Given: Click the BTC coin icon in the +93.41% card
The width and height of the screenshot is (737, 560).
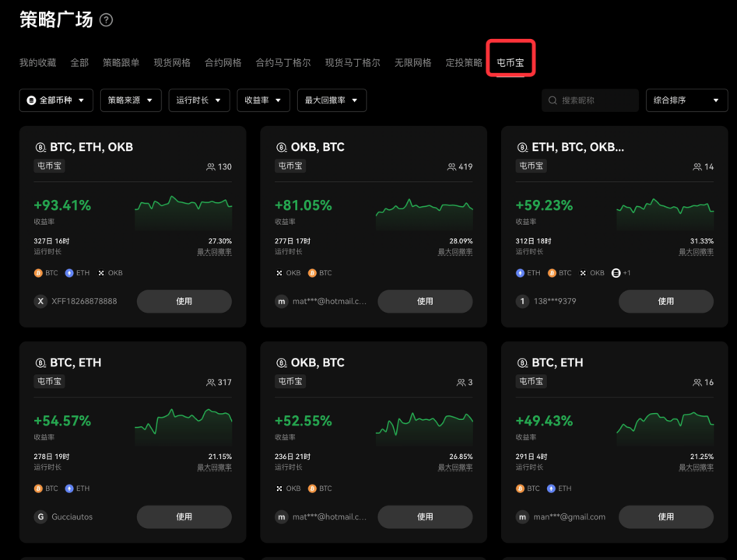Looking at the screenshot, I should tap(38, 273).
